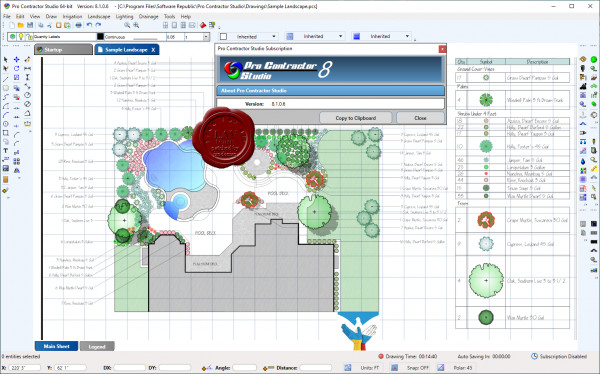The width and height of the screenshot is (600, 374).
Task: Click the View menu
Action: click(35, 16)
